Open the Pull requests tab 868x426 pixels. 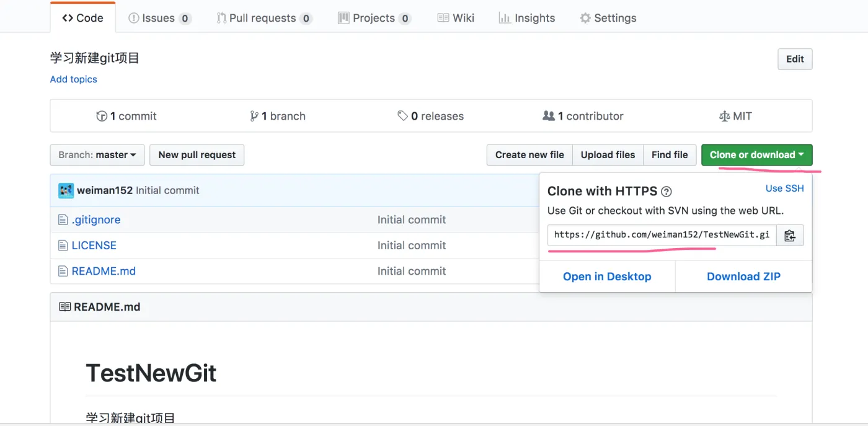[264, 18]
